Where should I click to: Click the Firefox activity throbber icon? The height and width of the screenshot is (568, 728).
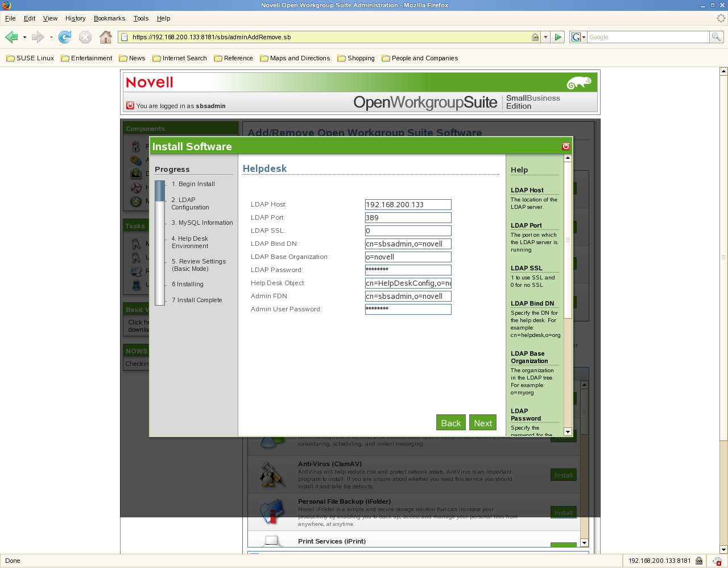(x=721, y=18)
